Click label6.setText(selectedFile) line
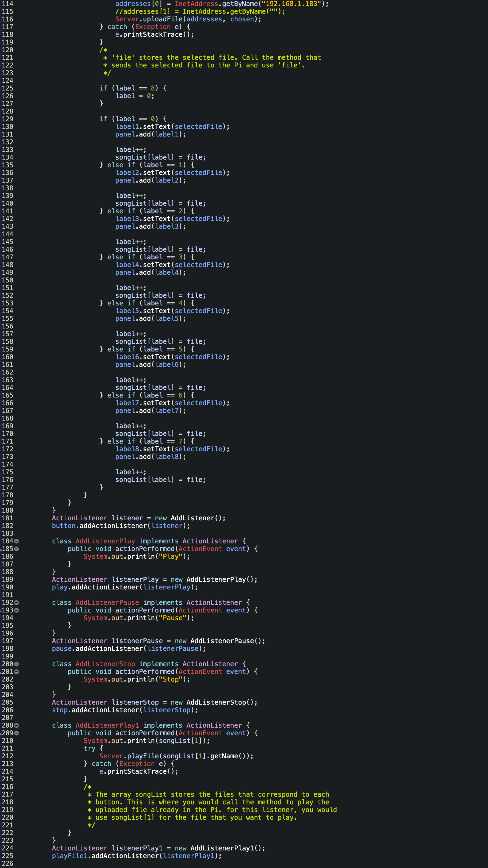 click(x=172, y=357)
